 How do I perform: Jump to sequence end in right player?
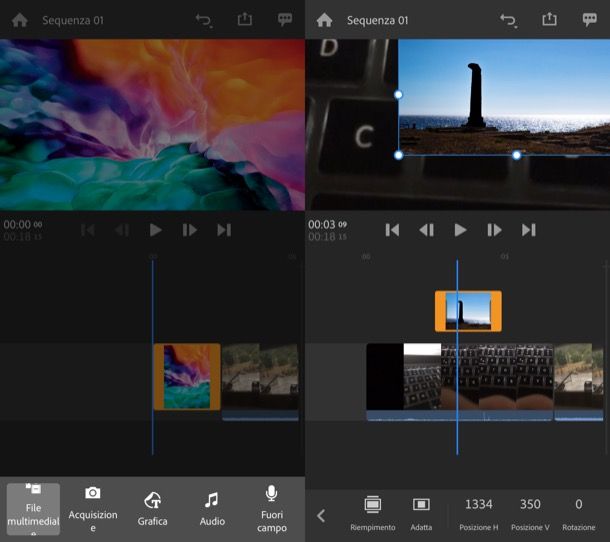point(529,230)
